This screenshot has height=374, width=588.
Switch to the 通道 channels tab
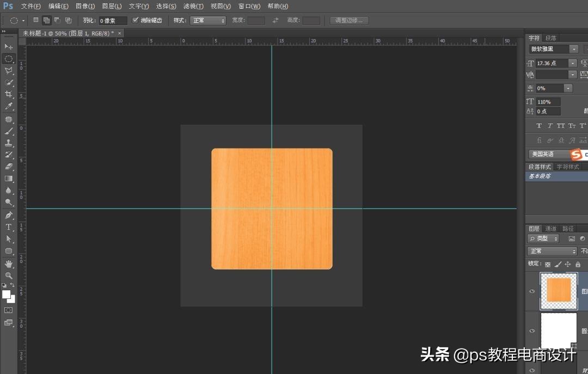pos(551,229)
